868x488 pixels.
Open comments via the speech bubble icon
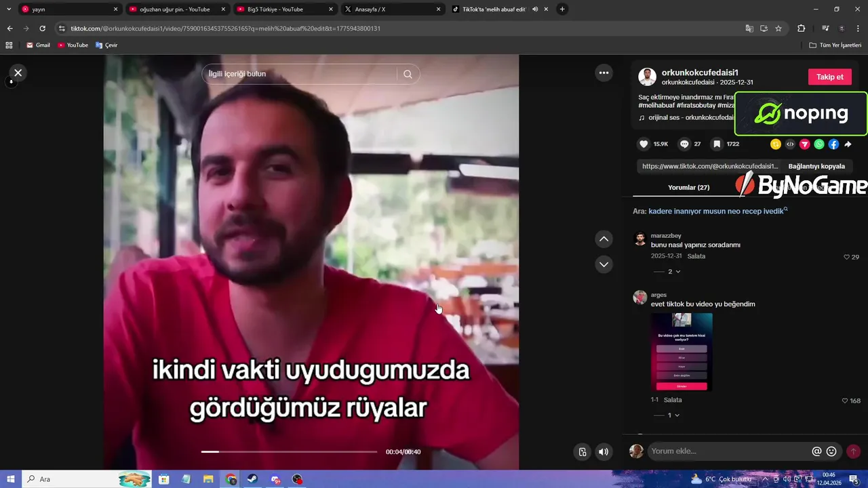(684, 144)
